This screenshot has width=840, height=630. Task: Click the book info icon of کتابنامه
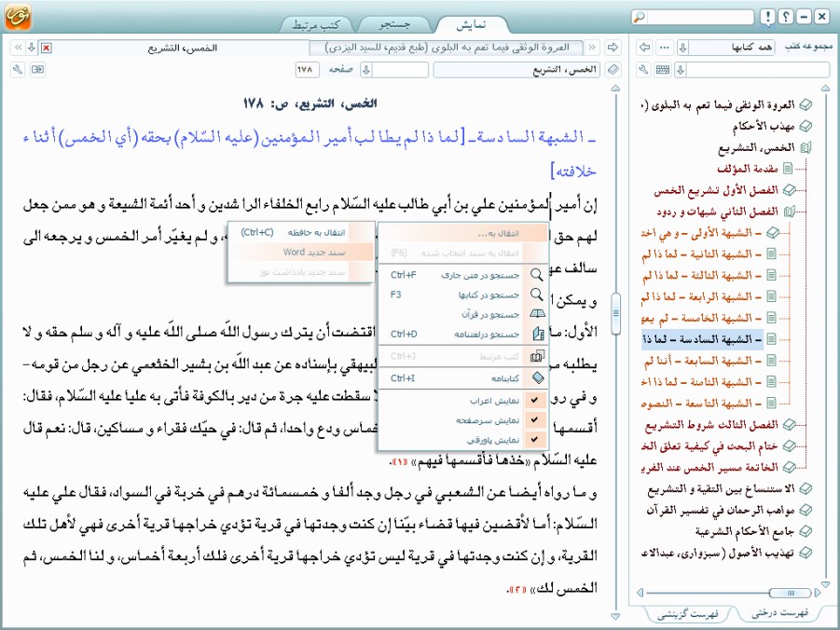(x=538, y=378)
